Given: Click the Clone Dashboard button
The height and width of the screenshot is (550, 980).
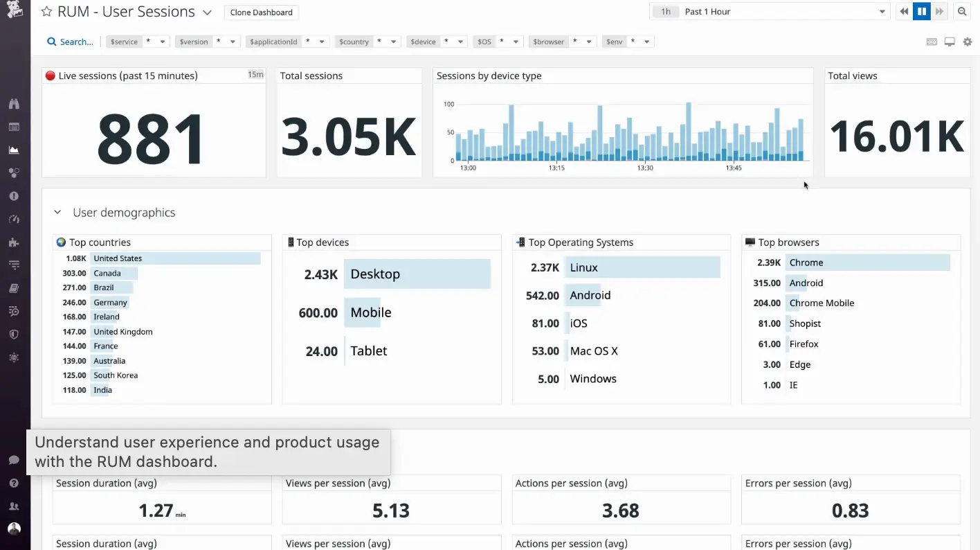Looking at the screenshot, I should pos(262,12).
